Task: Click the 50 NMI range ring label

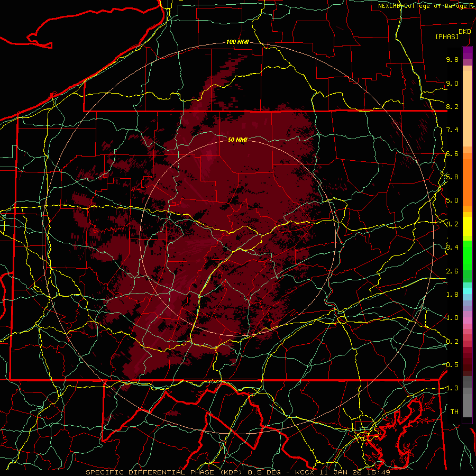Action: [x=237, y=140]
